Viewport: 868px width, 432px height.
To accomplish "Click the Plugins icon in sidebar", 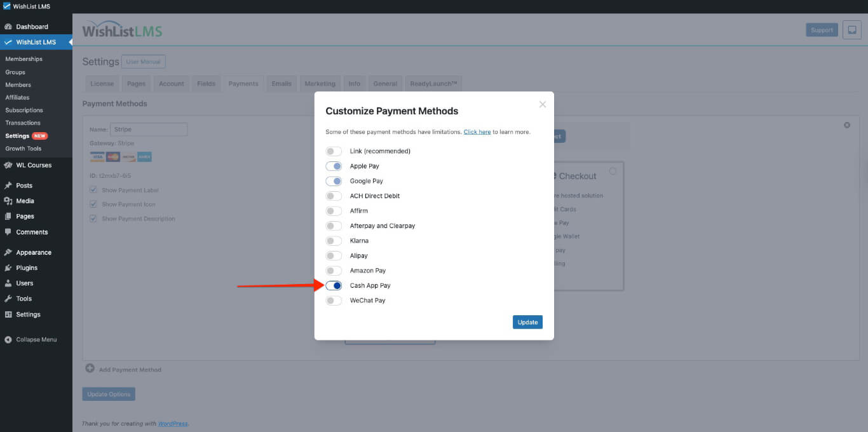I will (8, 268).
